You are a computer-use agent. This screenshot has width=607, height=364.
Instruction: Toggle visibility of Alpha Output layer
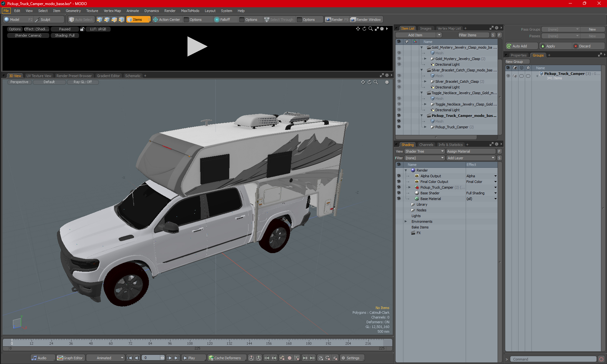tap(399, 176)
